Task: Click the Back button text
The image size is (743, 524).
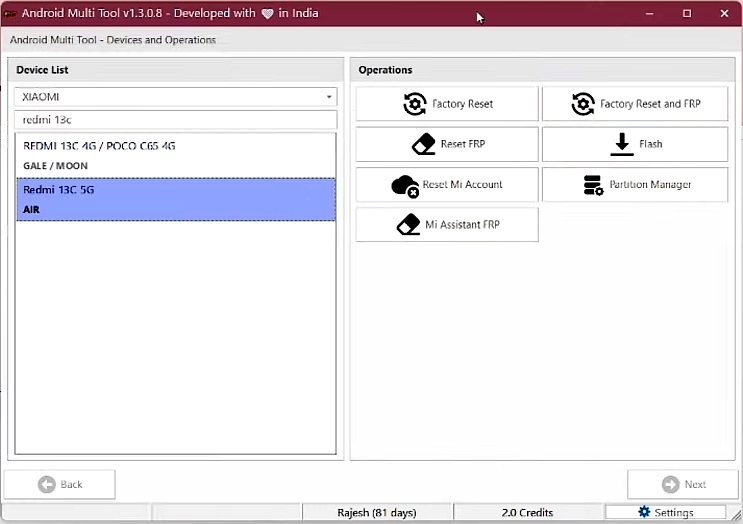Action: pyautogui.click(x=72, y=484)
